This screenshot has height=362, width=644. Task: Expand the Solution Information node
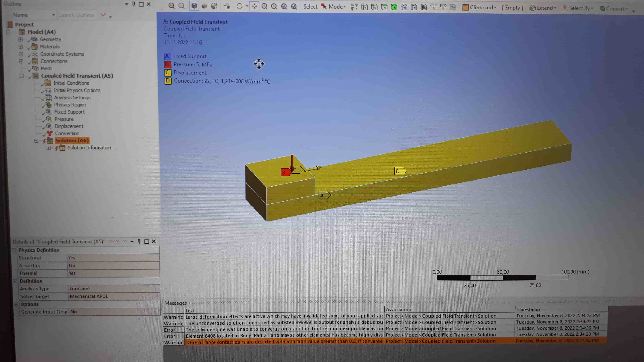[49, 148]
